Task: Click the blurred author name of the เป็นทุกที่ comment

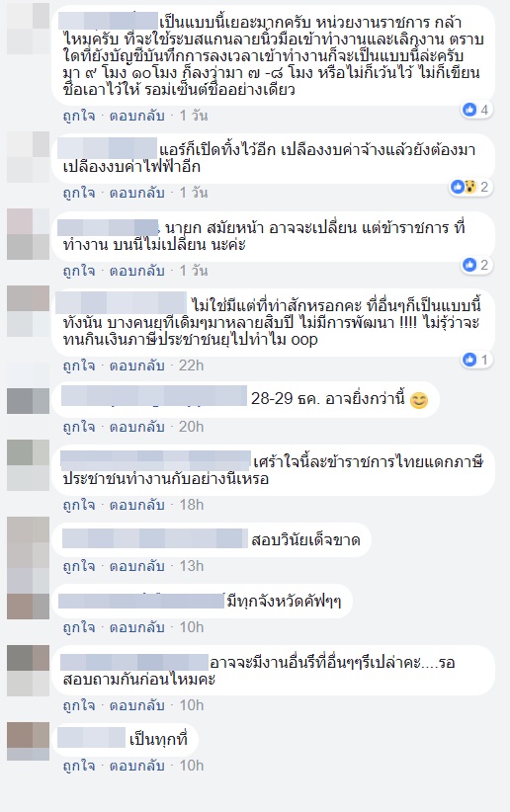Action: [91, 738]
